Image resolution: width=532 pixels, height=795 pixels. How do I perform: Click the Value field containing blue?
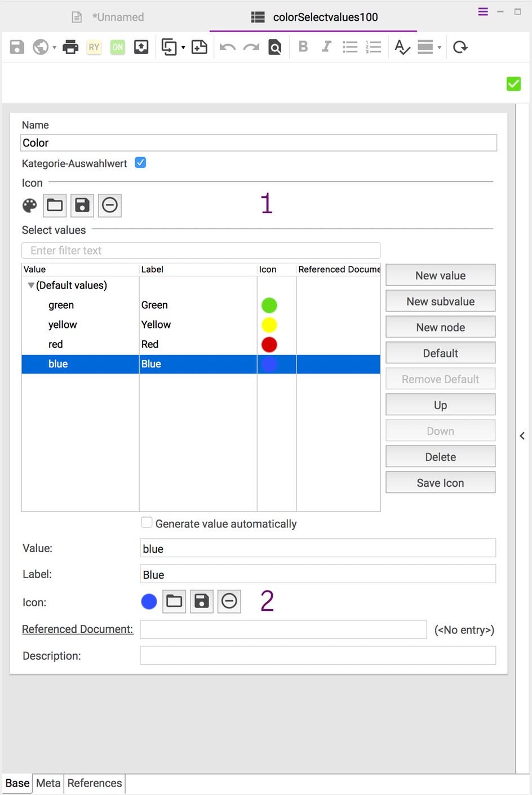318,548
